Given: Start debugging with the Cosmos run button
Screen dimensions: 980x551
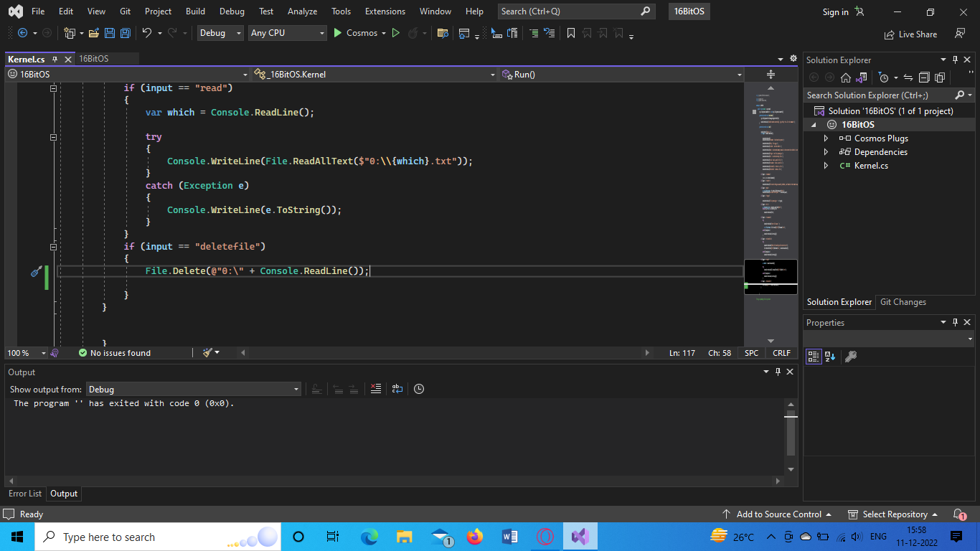Looking at the screenshot, I should pyautogui.click(x=336, y=32).
